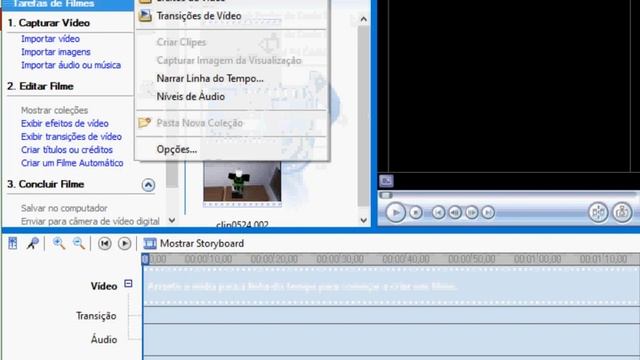Click the Play timeline button
Viewport: 640px width, 360px height.
[x=124, y=244]
